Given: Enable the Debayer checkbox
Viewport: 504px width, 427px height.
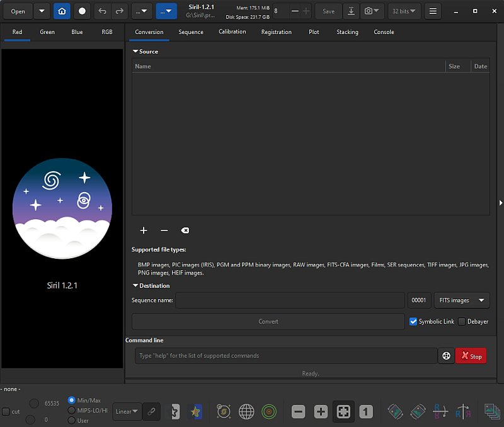Looking at the screenshot, I should coord(462,321).
